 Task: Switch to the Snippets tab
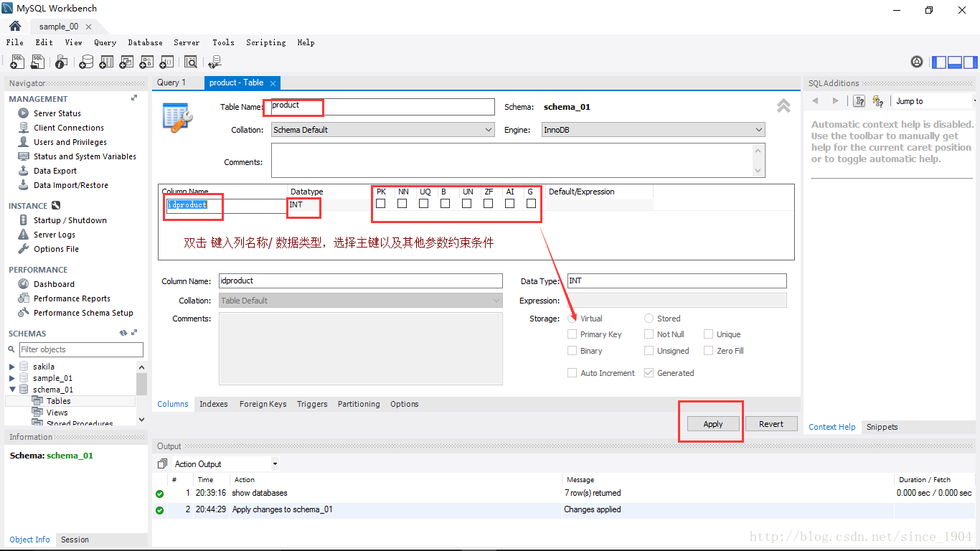(882, 427)
